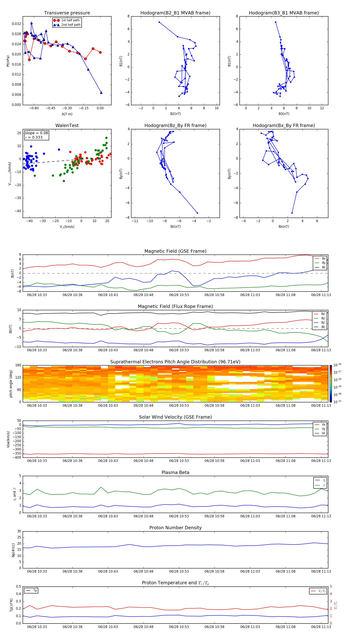The height and width of the screenshot is (644, 351).
Task: Click the 'B2(nT)' x-axis label
Action: (175, 114)
